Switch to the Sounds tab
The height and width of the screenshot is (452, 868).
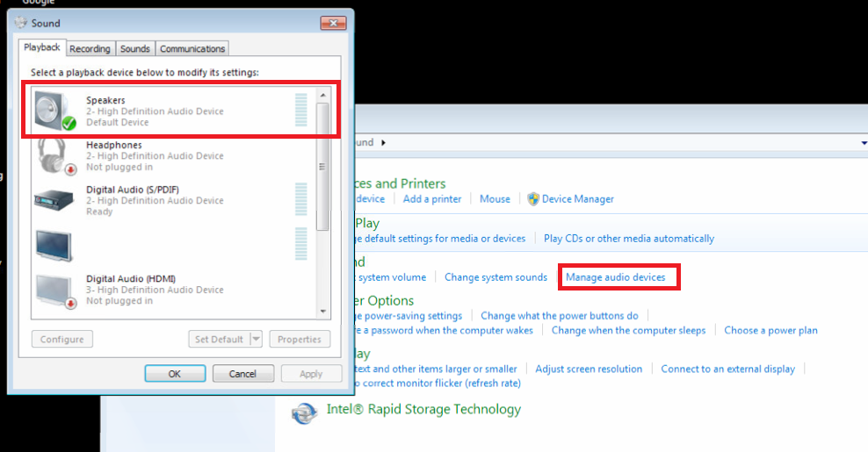point(135,49)
